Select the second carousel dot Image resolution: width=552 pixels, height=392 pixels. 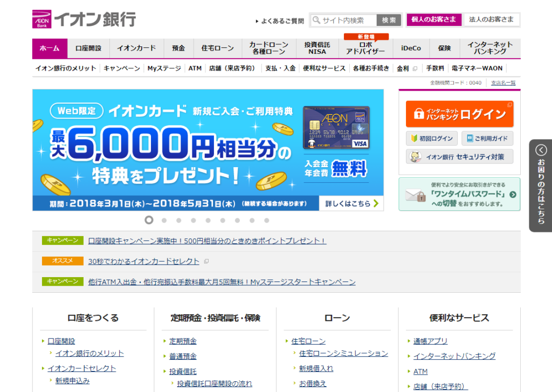[x=164, y=221]
